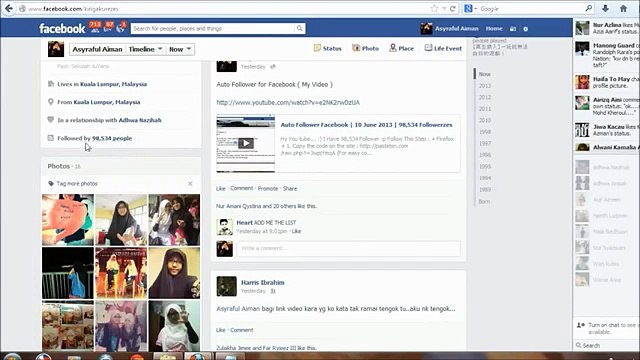This screenshot has width=640, height=360.
Task: Open the Now dropdown
Action: 180,49
